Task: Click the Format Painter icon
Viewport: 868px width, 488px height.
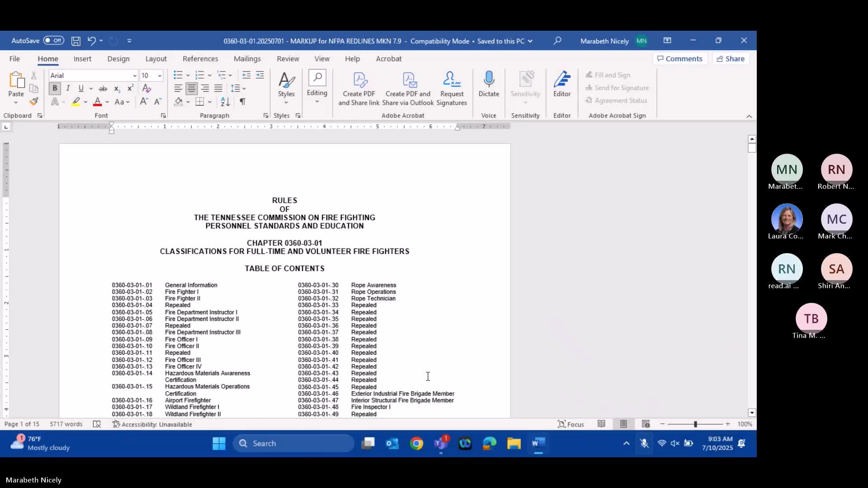Action: [x=34, y=102]
